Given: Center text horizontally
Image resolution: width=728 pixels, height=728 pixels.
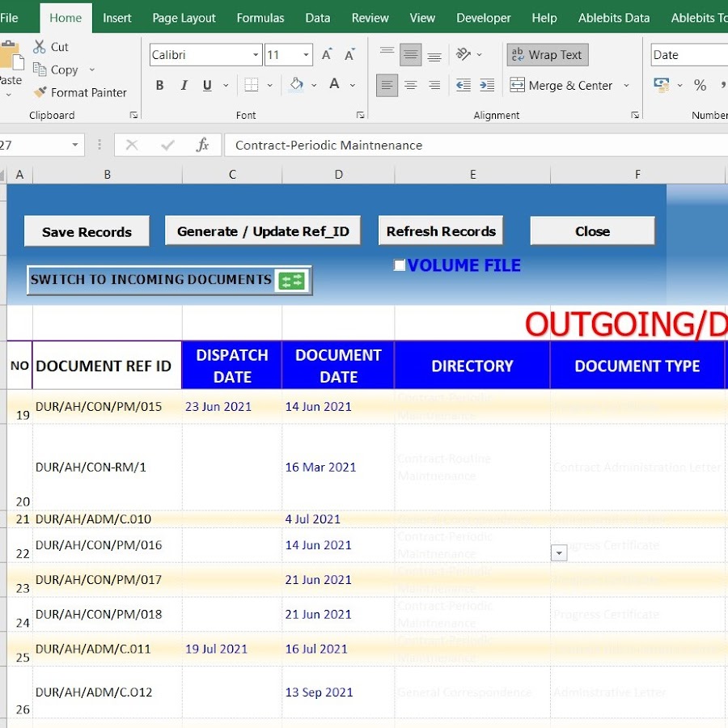Looking at the screenshot, I should tap(410, 85).
